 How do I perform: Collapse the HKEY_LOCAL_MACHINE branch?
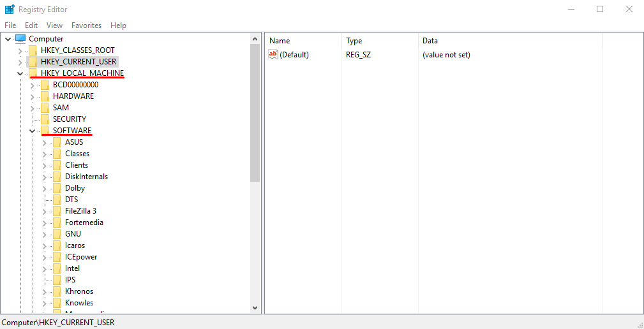click(20, 73)
